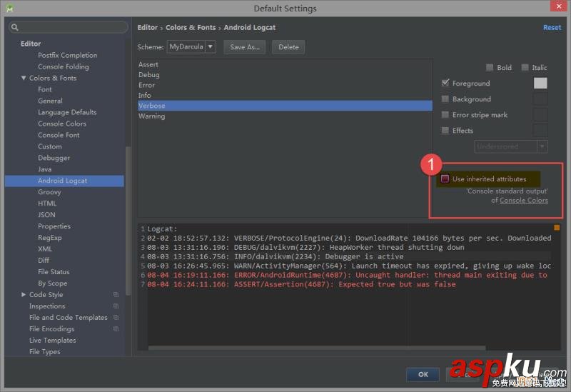Viewport: 571px width, 392px height.
Task: Select Warning in the log level list
Action: 285,116
